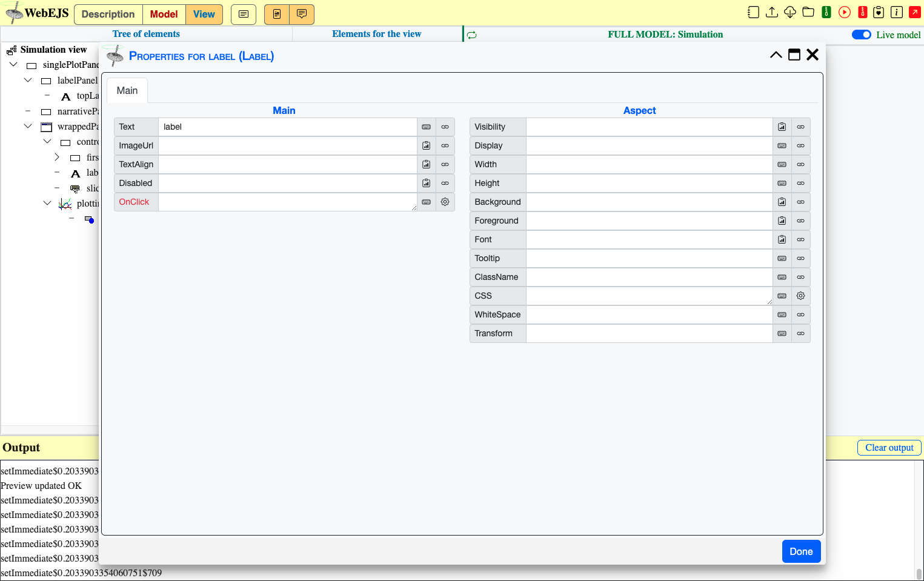
Task: Click the options icon for Visibility property
Action: pyautogui.click(x=782, y=127)
